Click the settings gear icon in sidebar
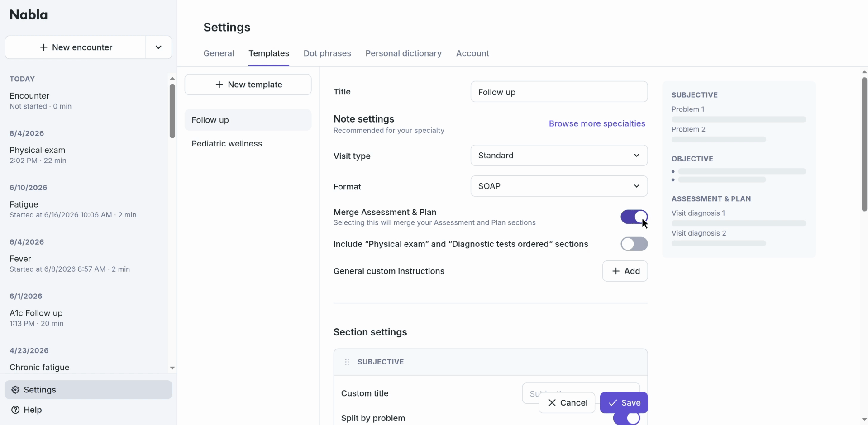 tap(15, 390)
